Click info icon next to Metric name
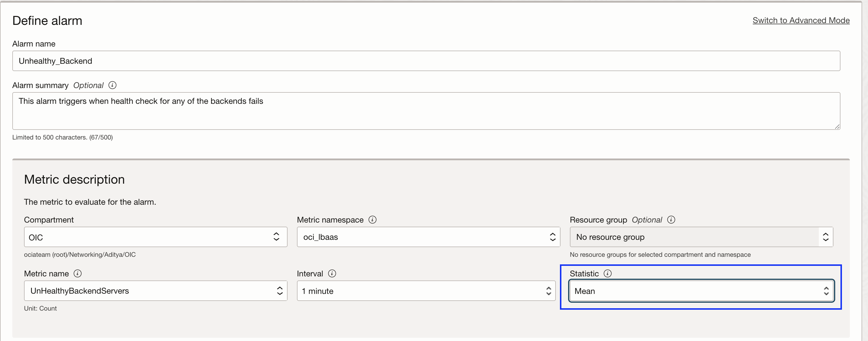Image resolution: width=868 pixels, height=341 pixels. click(78, 274)
